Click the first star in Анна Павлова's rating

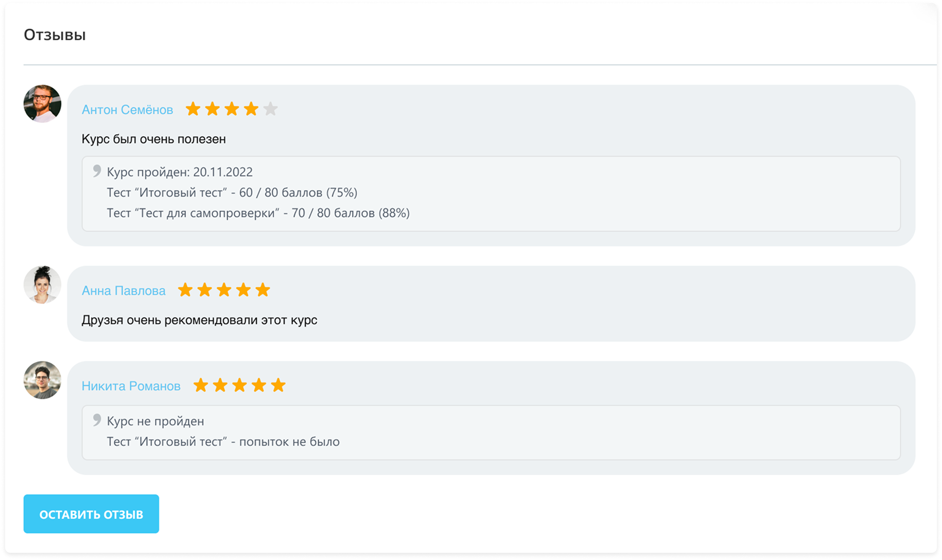pos(185,290)
